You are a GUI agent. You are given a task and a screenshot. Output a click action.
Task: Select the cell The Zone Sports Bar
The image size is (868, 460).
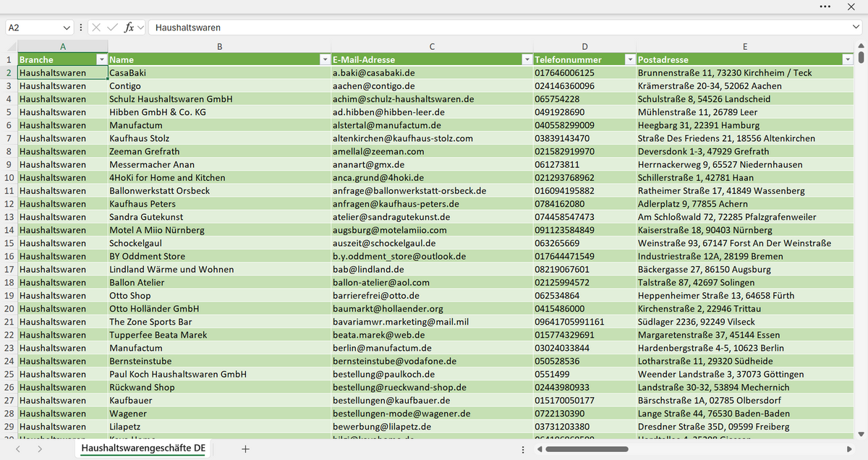219,322
